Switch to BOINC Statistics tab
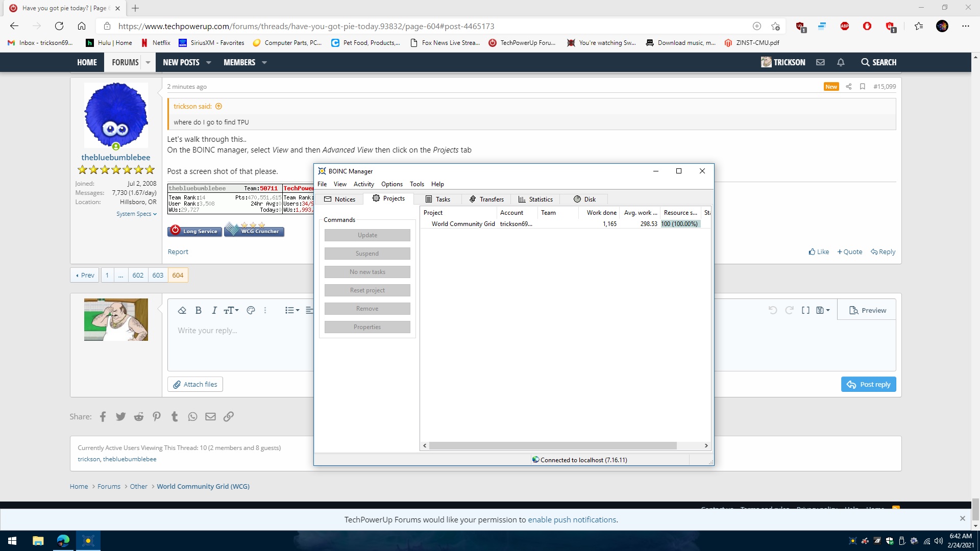 pos(535,199)
